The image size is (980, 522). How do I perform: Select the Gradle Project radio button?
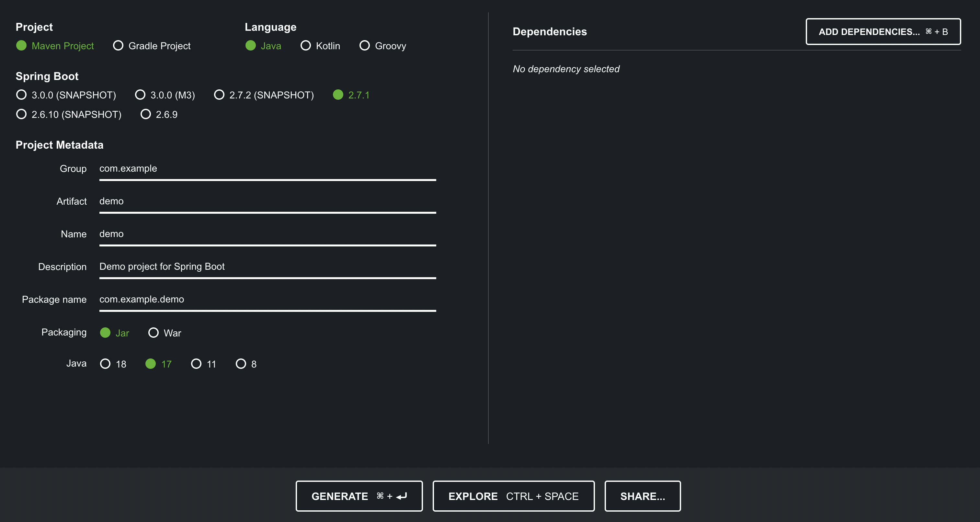pyautogui.click(x=118, y=46)
